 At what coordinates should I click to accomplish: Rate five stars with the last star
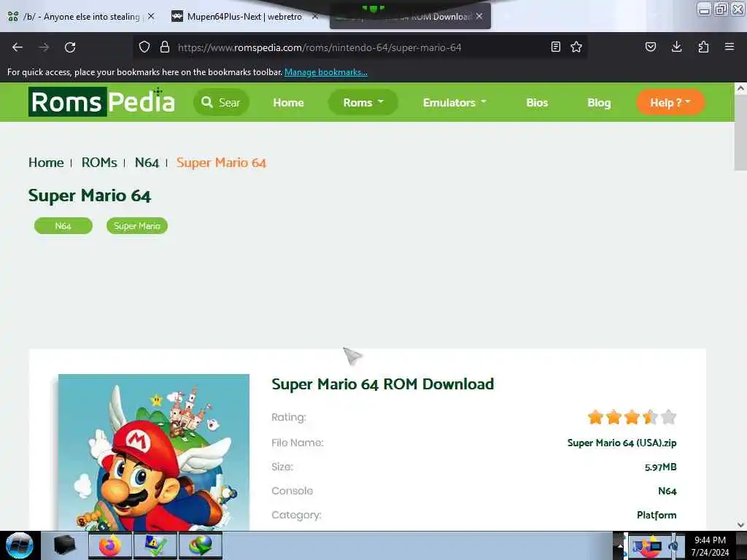[x=669, y=417]
